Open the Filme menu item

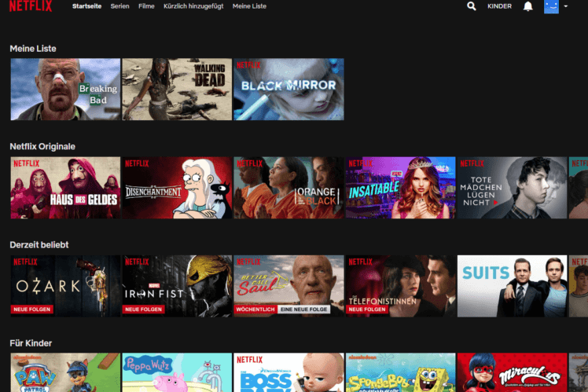point(146,6)
